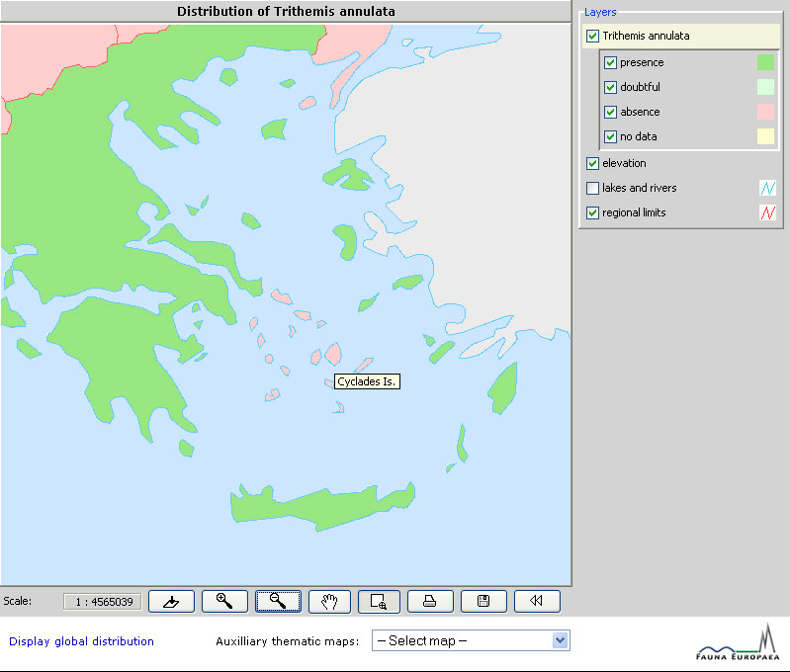Enable the lakes and rivers checkbox

592,188
